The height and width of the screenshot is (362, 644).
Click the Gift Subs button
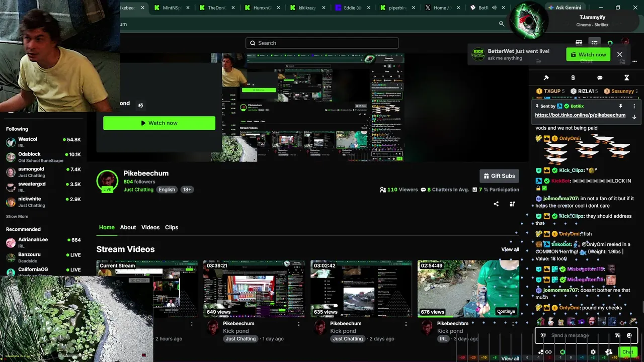pyautogui.click(x=499, y=176)
